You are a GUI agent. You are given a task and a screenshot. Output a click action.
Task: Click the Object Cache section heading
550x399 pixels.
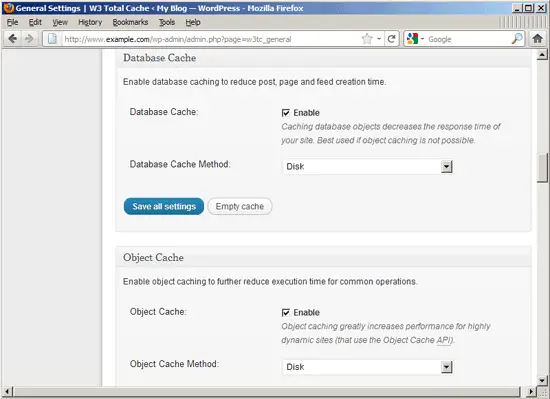[153, 258]
